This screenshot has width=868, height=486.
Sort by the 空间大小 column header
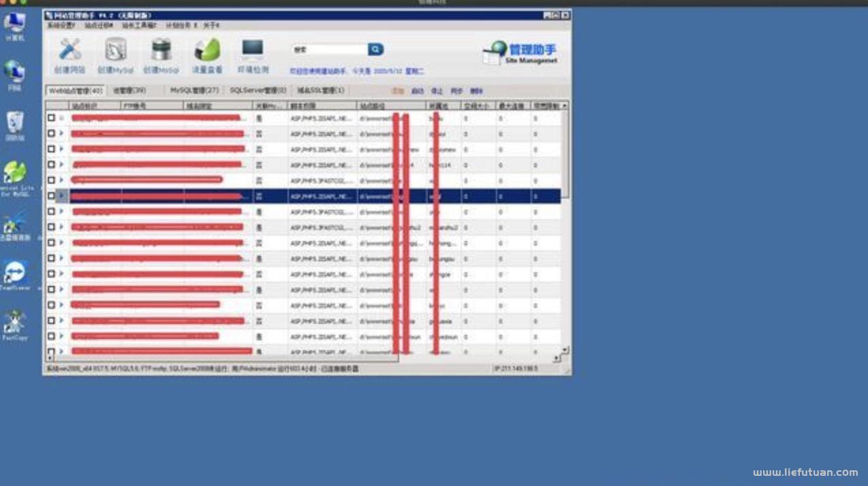click(478, 106)
